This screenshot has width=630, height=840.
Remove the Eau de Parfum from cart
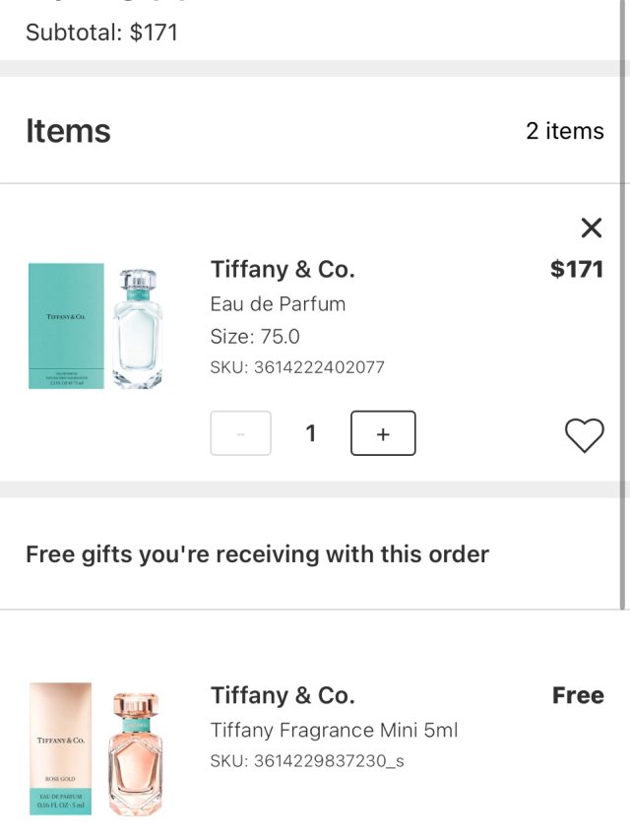click(x=591, y=227)
